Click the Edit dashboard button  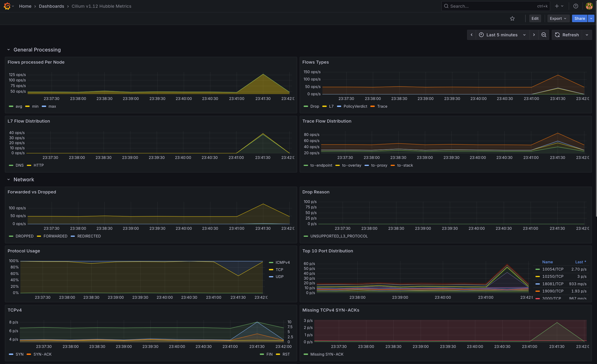[535, 18]
